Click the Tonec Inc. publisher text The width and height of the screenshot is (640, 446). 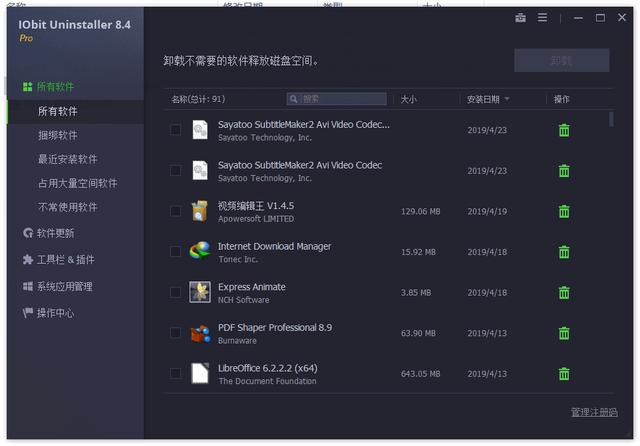pos(238,259)
